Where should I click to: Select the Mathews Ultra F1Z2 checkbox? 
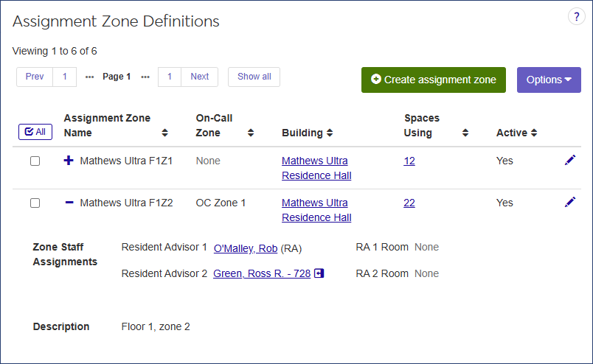(x=35, y=203)
